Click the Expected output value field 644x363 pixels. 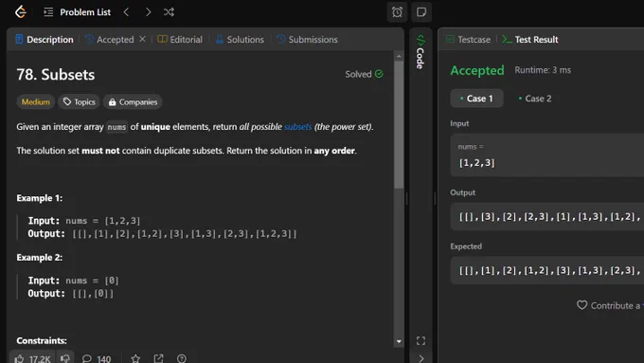point(547,270)
